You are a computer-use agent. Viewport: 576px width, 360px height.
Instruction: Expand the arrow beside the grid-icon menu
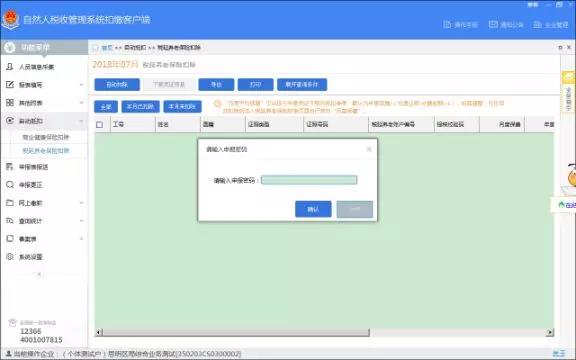point(81,103)
